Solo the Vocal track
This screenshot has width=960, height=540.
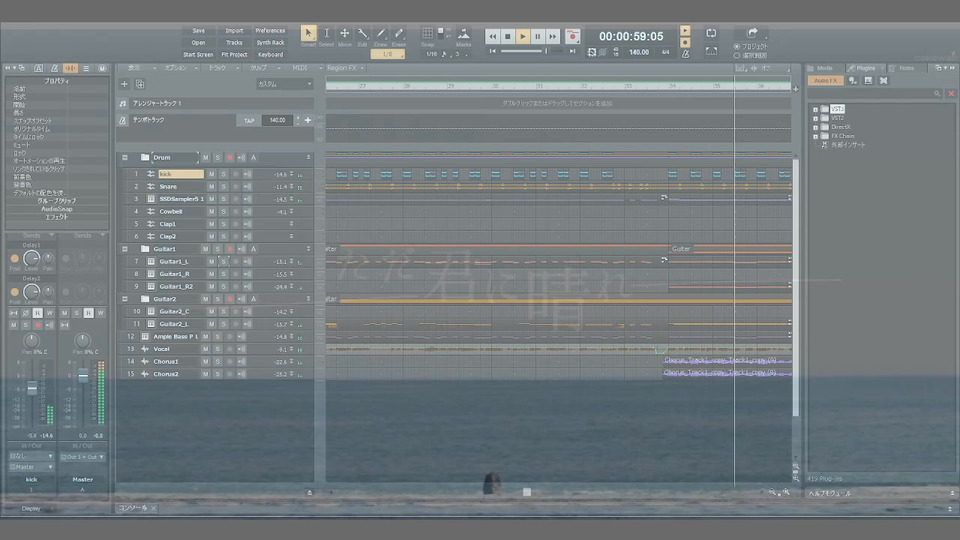(x=215, y=349)
